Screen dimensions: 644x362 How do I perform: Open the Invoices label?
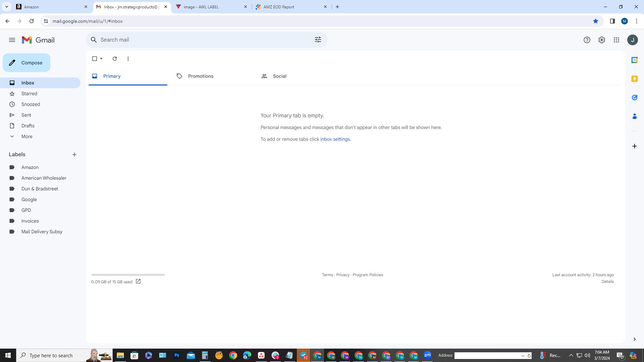coord(40,221)
